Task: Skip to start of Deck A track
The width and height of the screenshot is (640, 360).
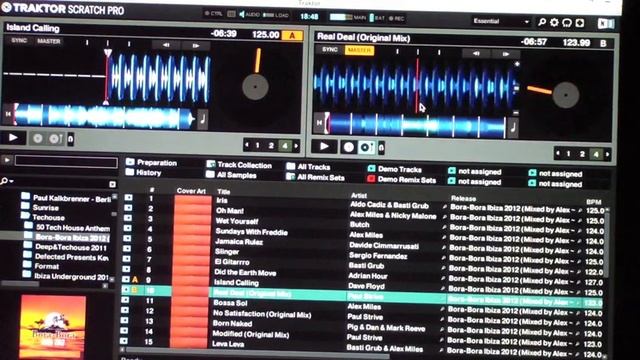Action: click(x=8, y=115)
